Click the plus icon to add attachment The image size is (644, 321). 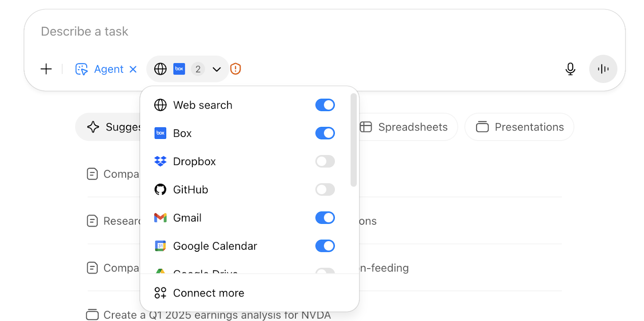pyautogui.click(x=46, y=69)
